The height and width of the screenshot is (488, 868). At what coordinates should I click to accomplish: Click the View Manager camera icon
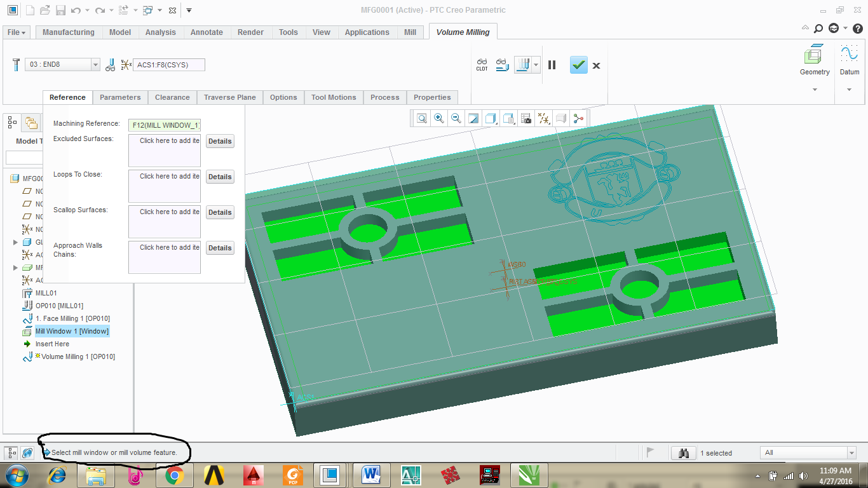526,118
